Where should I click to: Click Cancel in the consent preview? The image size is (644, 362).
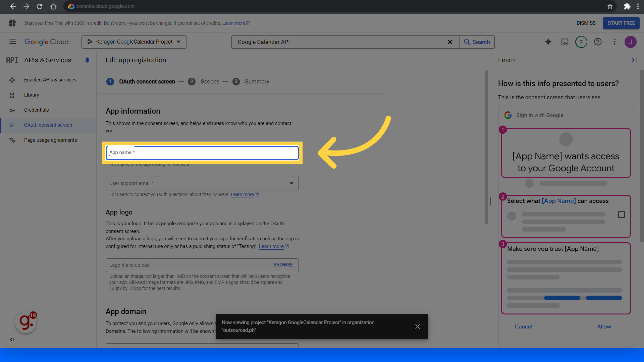click(x=524, y=326)
